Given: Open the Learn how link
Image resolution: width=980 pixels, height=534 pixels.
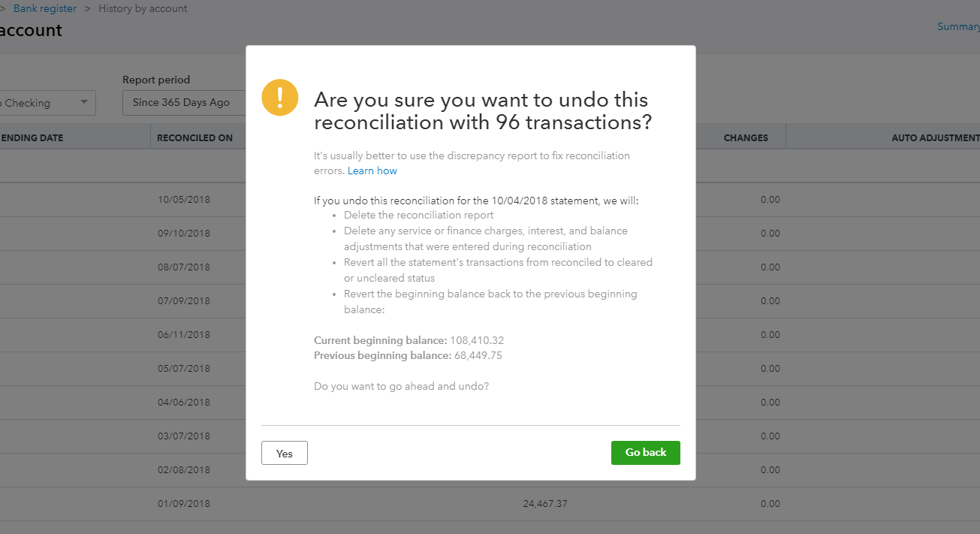Looking at the screenshot, I should coord(372,171).
